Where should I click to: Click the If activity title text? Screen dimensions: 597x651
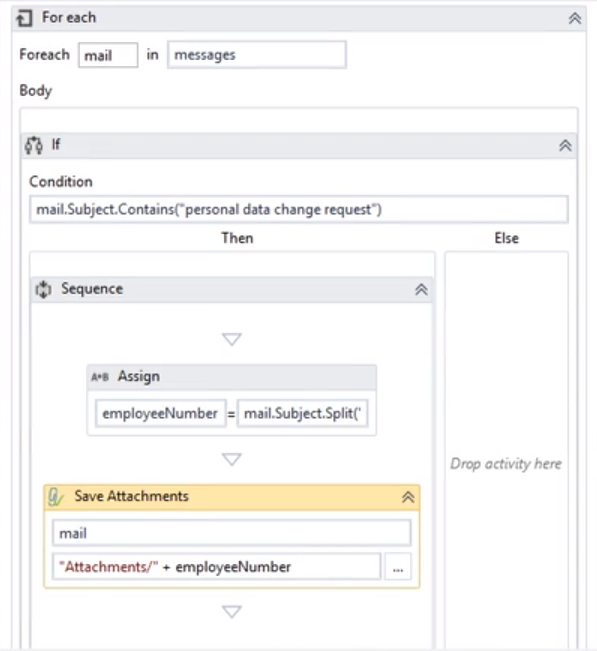(x=56, y=145)
